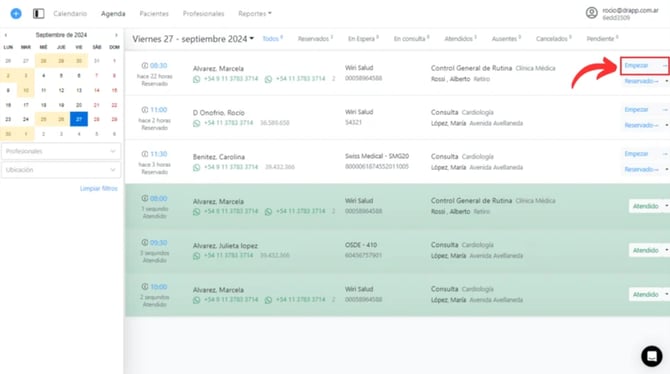Open the 08:00 appointment time link

coord(159,198)
